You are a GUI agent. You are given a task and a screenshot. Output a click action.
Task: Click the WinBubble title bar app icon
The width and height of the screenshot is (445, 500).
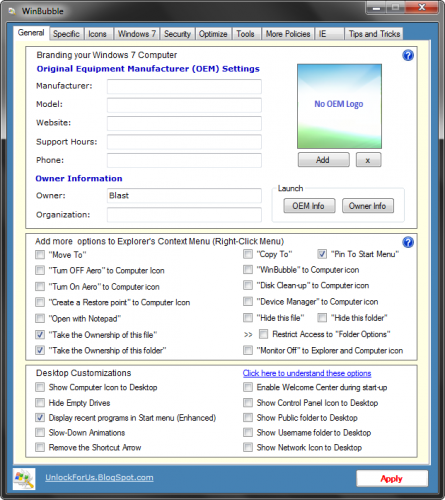tap(12, 11)
